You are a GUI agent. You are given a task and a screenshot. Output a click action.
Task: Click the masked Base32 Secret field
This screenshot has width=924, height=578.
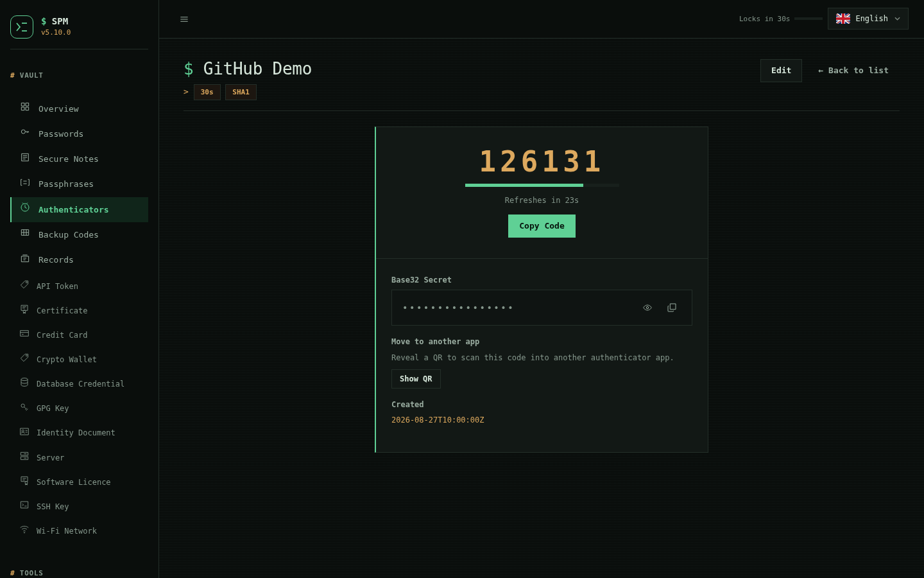coord(542,308)
